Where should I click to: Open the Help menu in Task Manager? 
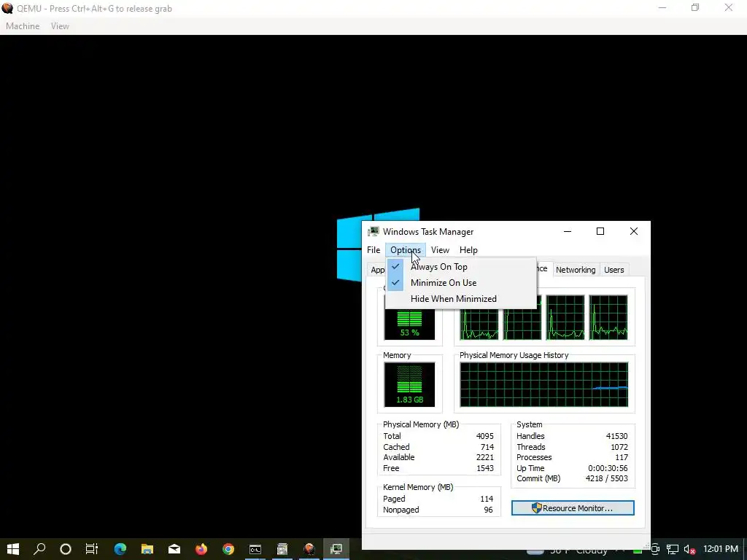[468, 250]
